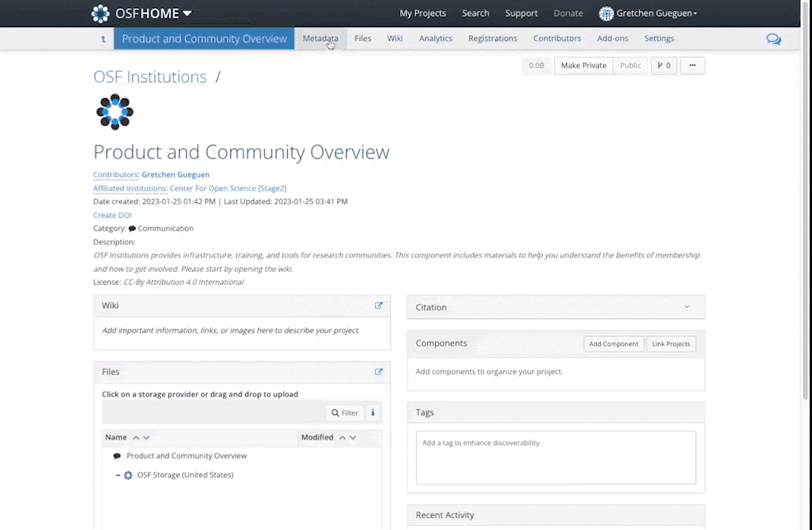Click the Filter button in Files

pyautogui.click(x=345, y=413)
